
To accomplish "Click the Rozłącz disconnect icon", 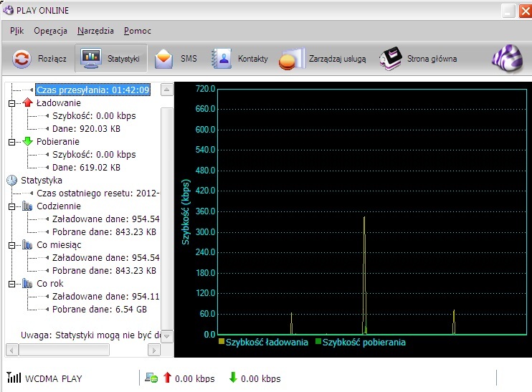I will tap(22, 59).
